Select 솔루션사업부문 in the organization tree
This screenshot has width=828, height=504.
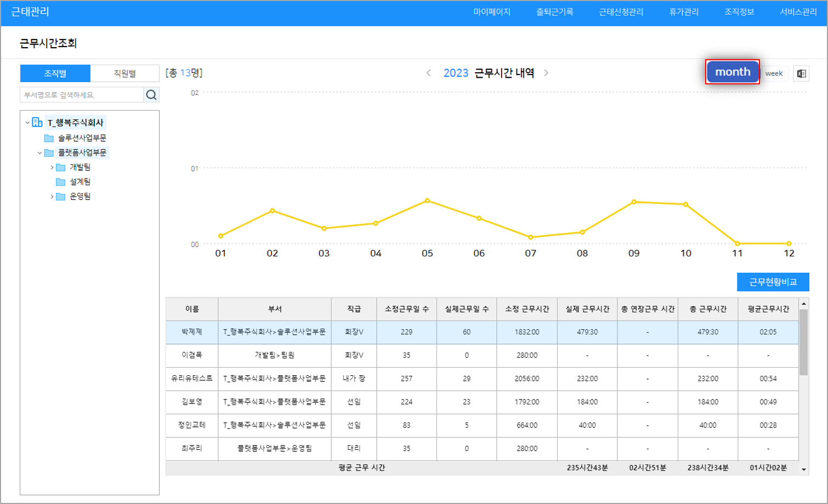click(82, 138)
